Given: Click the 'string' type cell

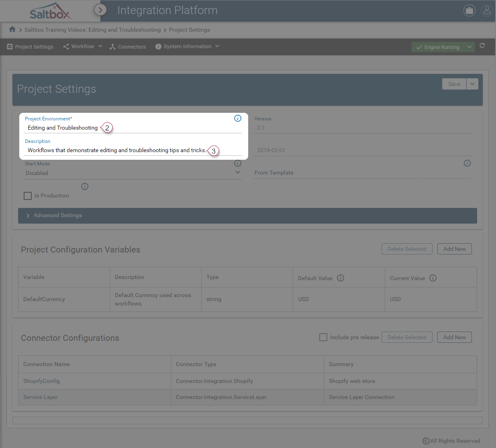Looking at the screenshot, I should coord(247,299).
